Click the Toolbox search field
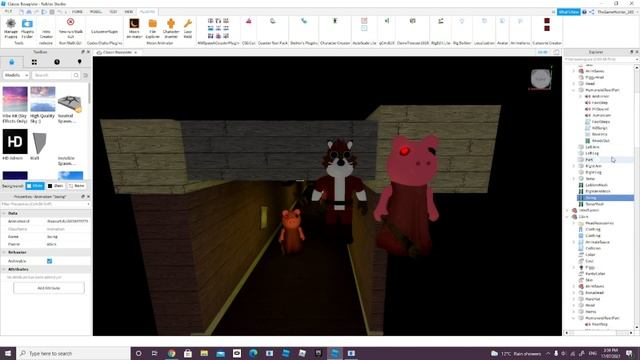 coord(52,75)
